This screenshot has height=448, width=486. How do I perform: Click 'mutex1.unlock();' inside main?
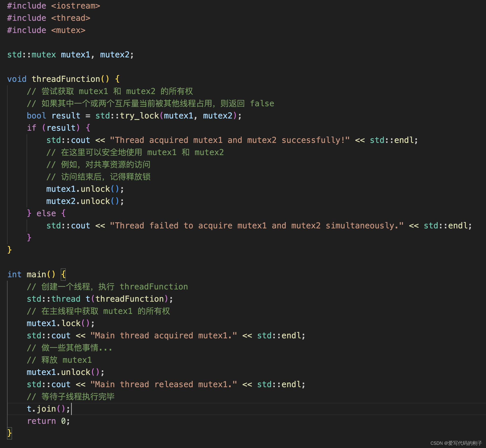click(66, 372)
